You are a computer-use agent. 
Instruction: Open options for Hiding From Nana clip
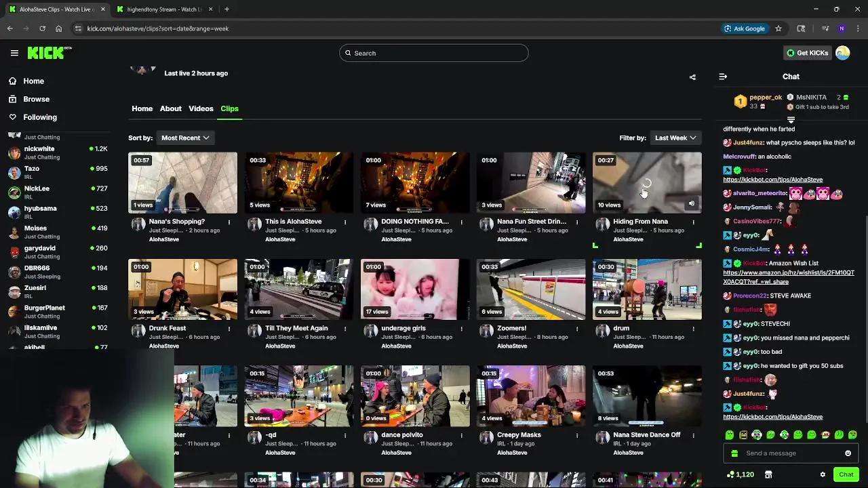click(x=693, y=222)
